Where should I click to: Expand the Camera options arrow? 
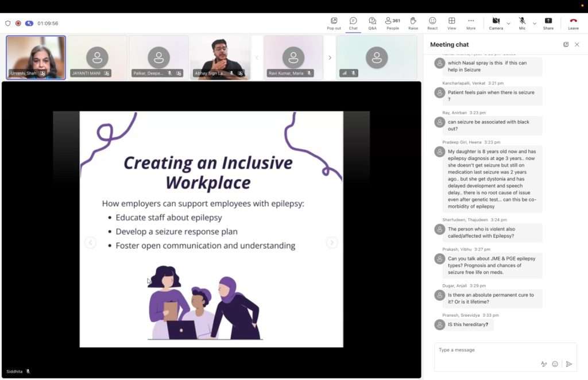508,24
